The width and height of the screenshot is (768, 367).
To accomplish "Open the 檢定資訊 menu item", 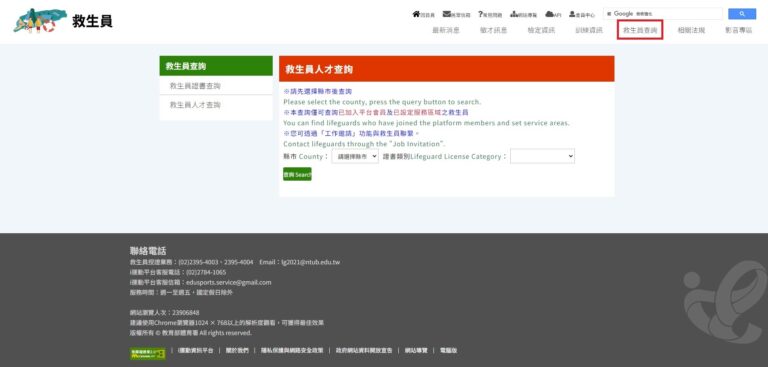I will pos(541,30).
